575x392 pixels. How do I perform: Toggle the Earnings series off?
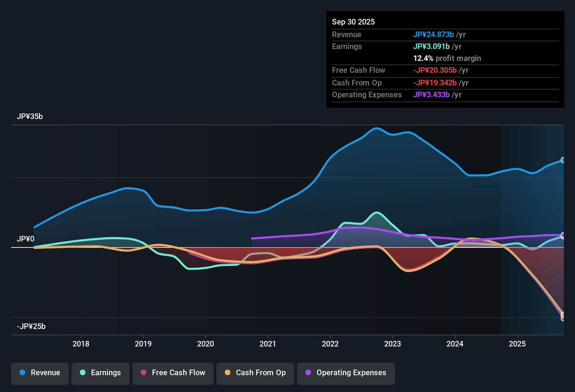(101, 373)
